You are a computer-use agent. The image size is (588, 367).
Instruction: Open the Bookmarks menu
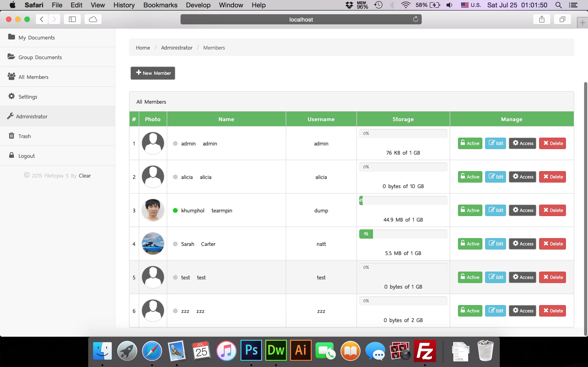point(160,5)
